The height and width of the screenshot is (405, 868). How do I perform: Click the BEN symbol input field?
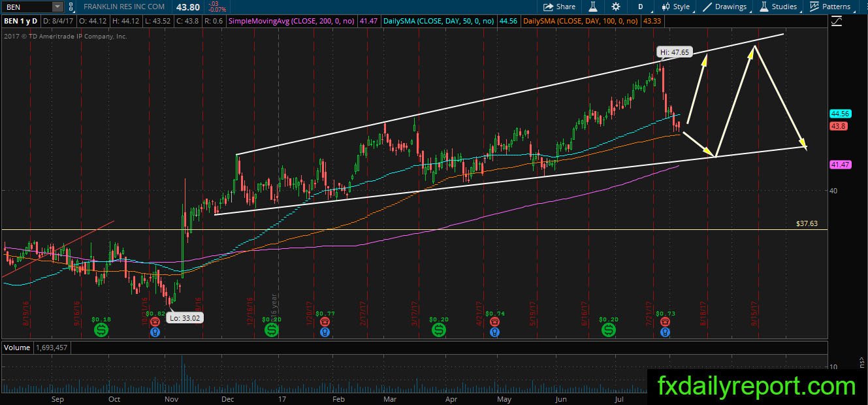point(26,7)
